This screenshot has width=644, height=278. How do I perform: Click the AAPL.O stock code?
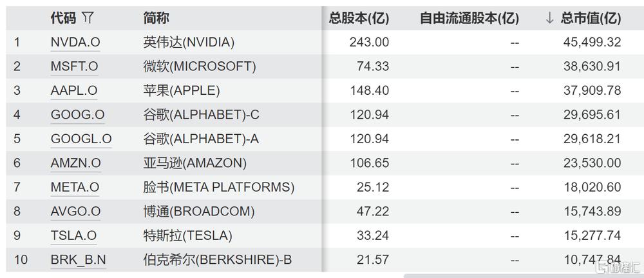[x=73, y=91]
